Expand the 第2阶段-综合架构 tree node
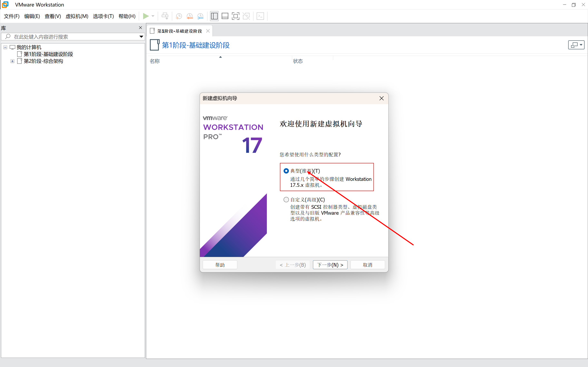 click(12, 61)
